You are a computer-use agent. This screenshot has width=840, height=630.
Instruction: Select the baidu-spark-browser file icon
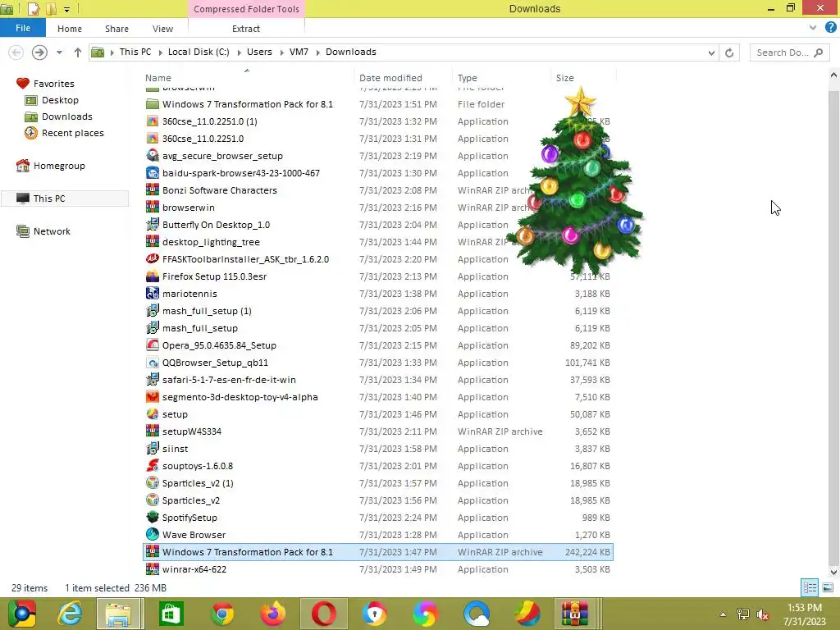(152, 173)
